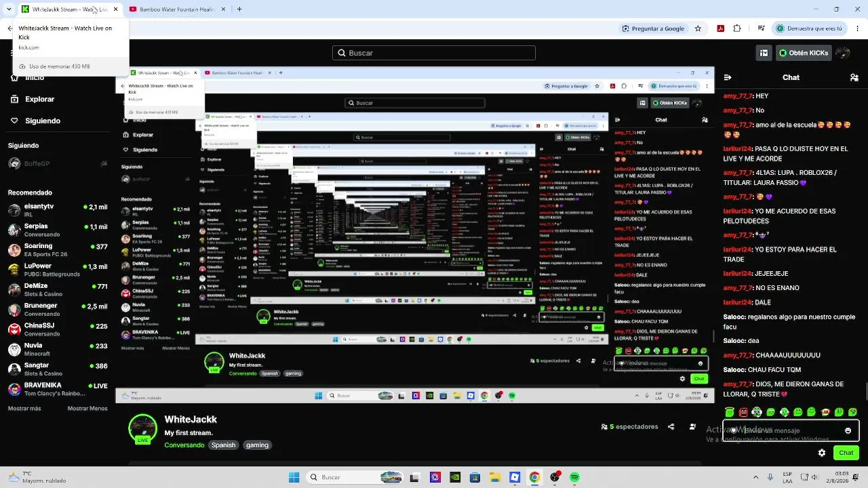
Task: Open the weather widget on the taskbar
Action: pos(37,477)
